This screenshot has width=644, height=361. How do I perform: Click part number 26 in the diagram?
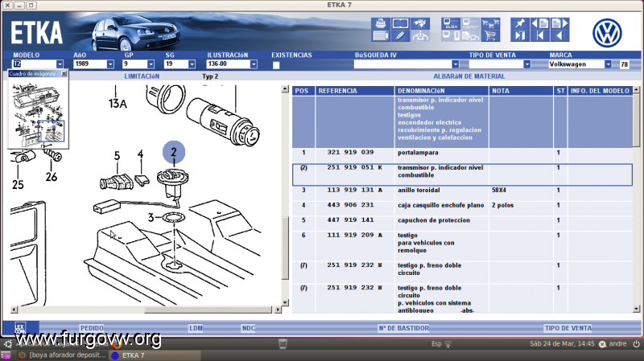point(52,177)
